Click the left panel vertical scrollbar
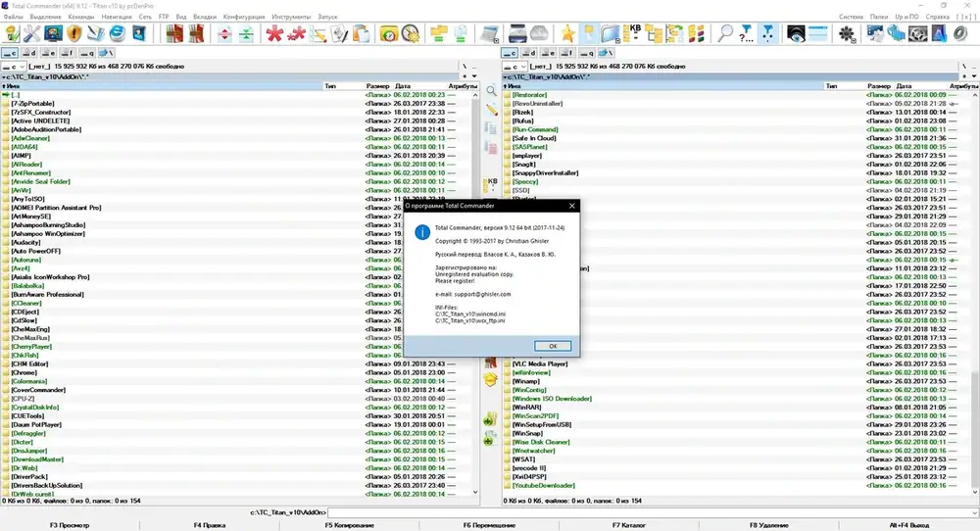 point(475,294)
